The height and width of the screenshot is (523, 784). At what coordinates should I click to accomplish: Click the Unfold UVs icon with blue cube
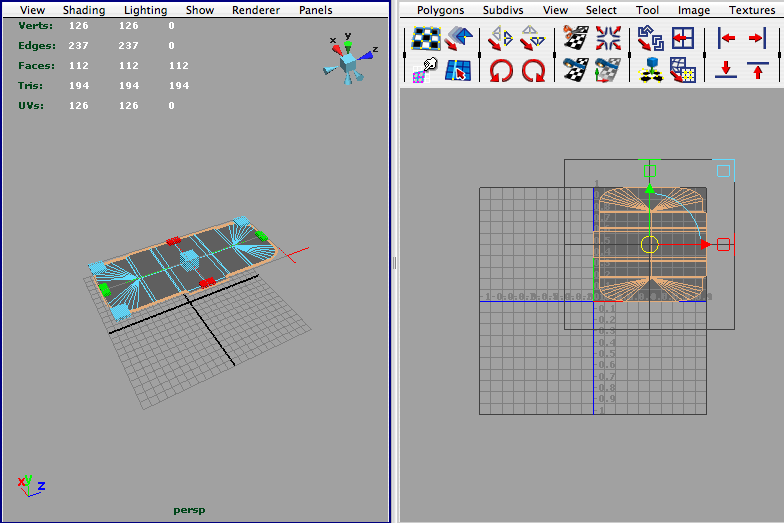click(650, 70)
